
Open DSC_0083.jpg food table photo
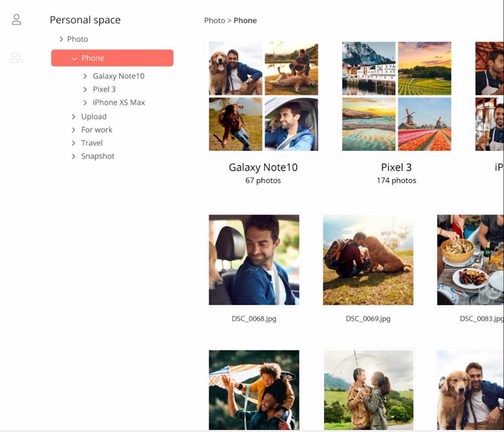pos(470,260)
